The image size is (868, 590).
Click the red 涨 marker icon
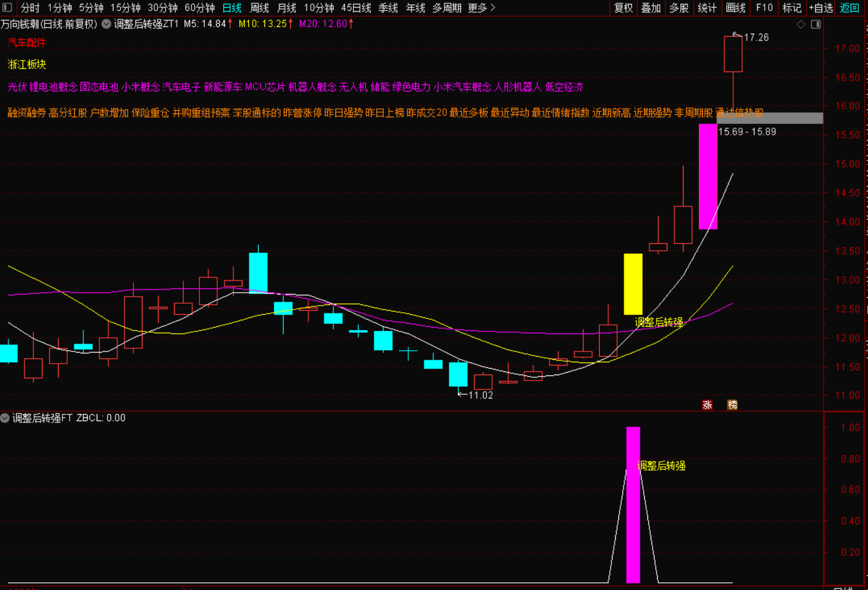pos(707,405)
